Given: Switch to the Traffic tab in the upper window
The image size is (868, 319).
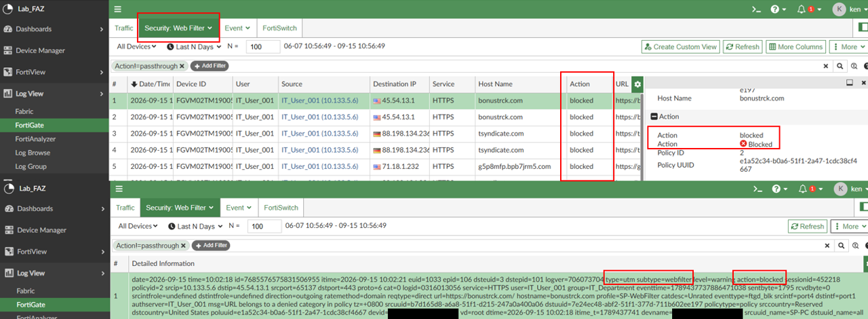Looking at the screenshot, I should pos(124,28).
